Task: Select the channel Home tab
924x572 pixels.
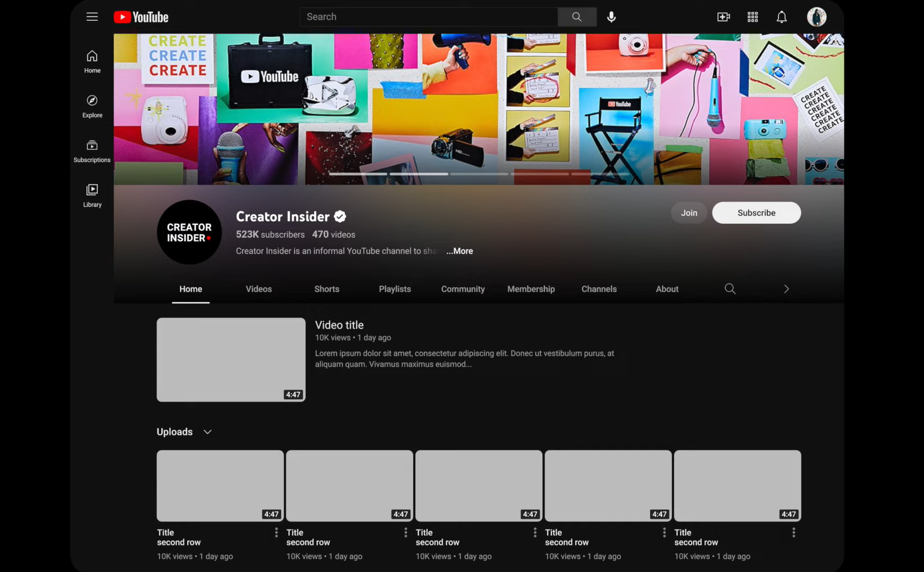Action: 191,289
